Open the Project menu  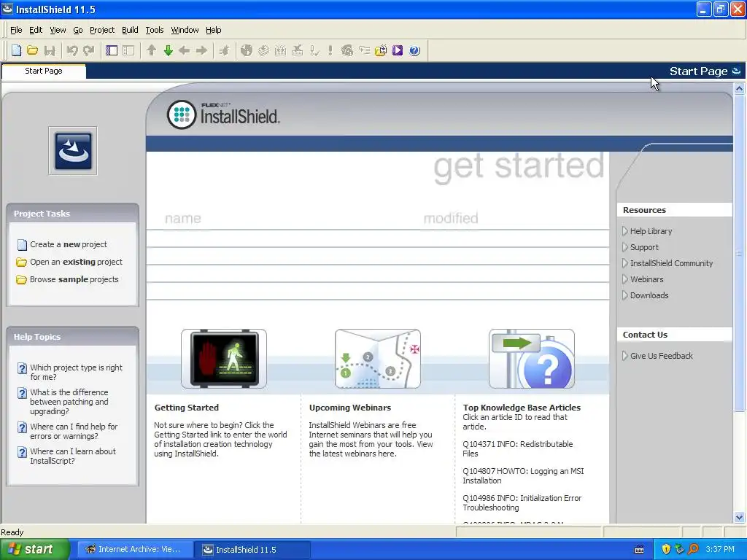tap(102, 30)
